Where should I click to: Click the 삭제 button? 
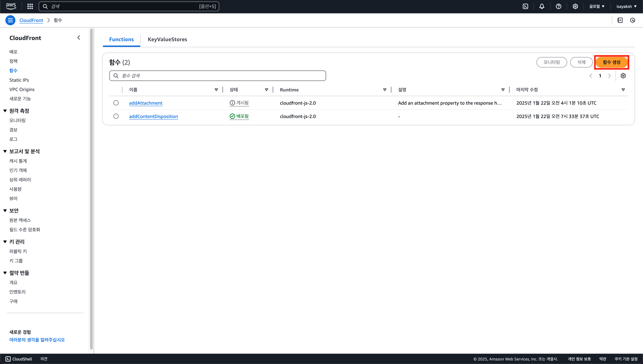582,62
